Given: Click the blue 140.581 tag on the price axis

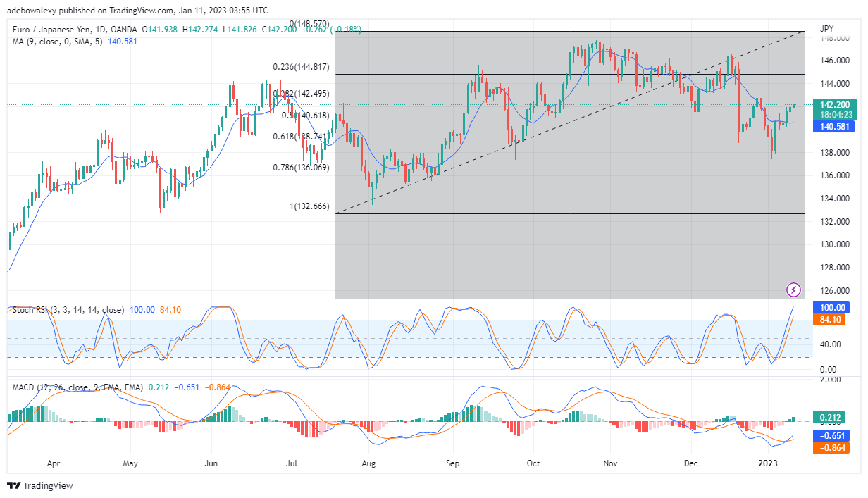Looking at the screenshot, I should pyautogui.click(x=833, y=127).
